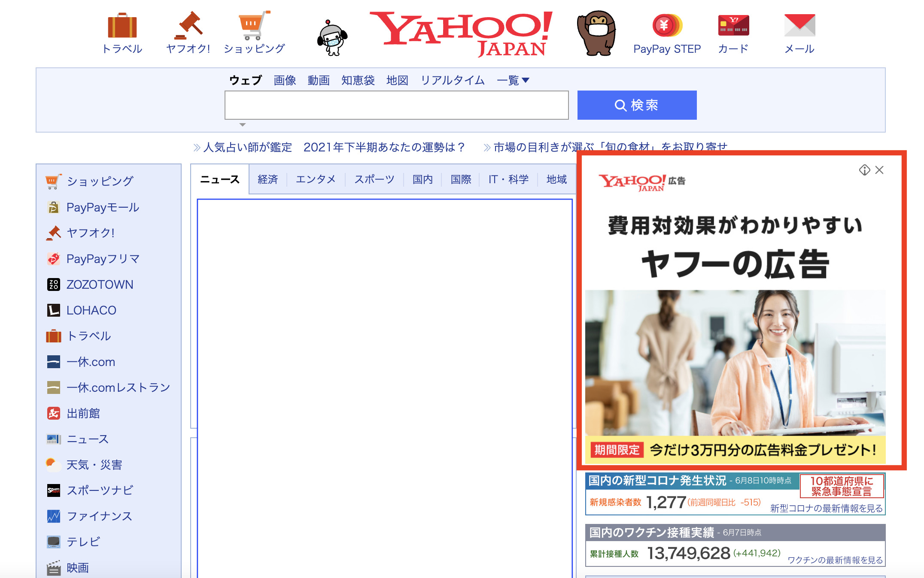Open the PayPay STEP coin icon
This screenshot has width=924, height=578.
click(667, 25)
